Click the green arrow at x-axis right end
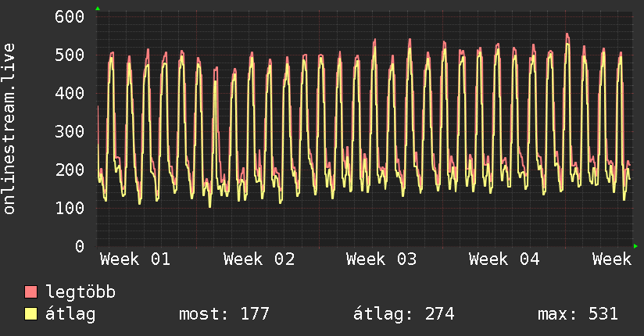The height and width of the screenshot is (336, 644). (x=635, y=246)
